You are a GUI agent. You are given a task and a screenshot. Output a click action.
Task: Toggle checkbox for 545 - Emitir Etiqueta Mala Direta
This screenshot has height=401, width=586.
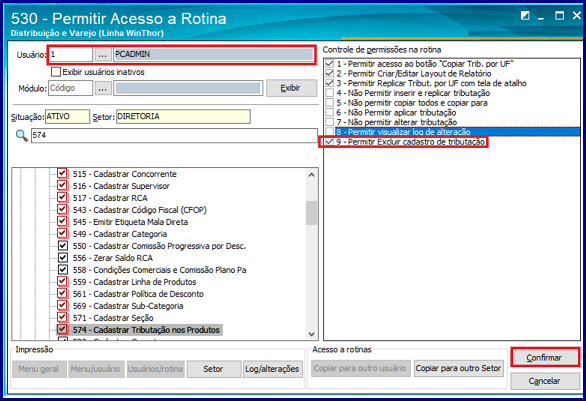pyautogui.click(x=62, y=222)
